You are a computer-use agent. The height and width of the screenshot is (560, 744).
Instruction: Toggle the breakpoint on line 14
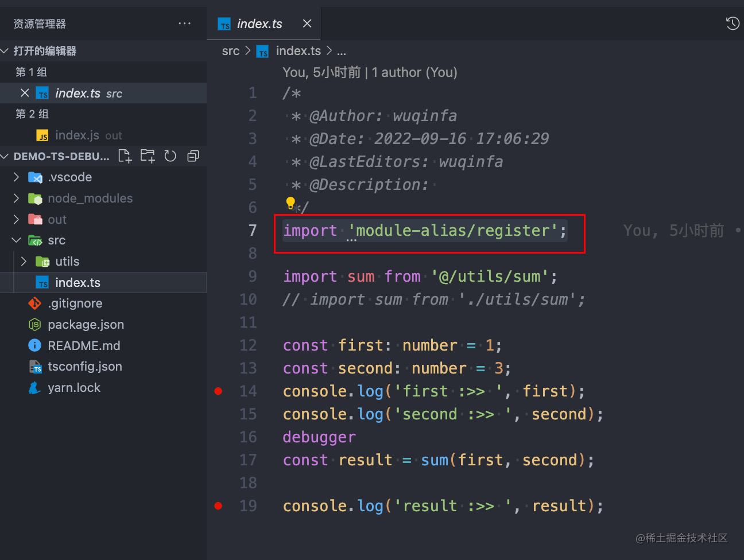pos(218,391)
